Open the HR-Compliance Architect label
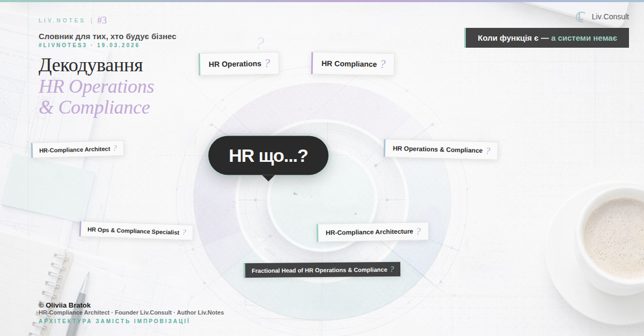The image size is (644, 336). click(x=75, y=150)
